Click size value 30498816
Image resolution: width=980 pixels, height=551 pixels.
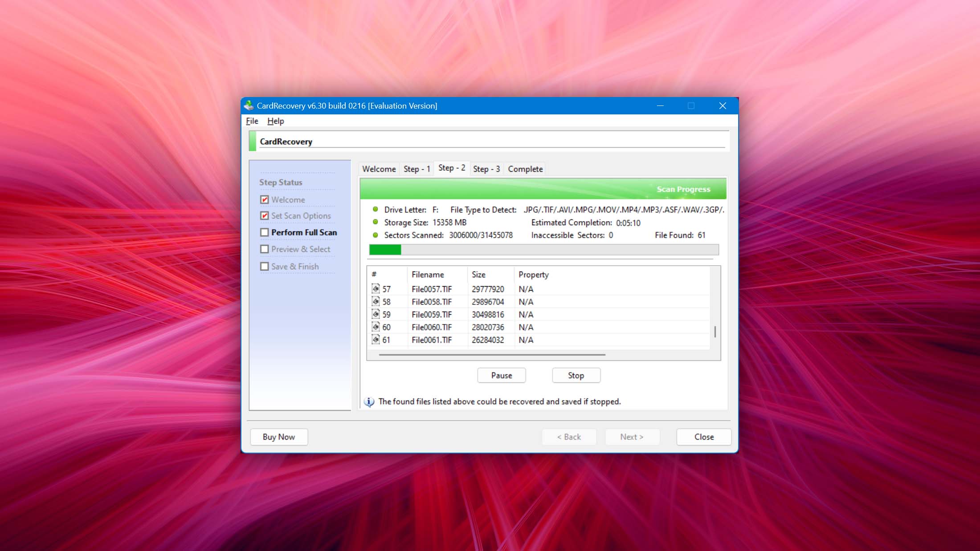coord(488,315)
